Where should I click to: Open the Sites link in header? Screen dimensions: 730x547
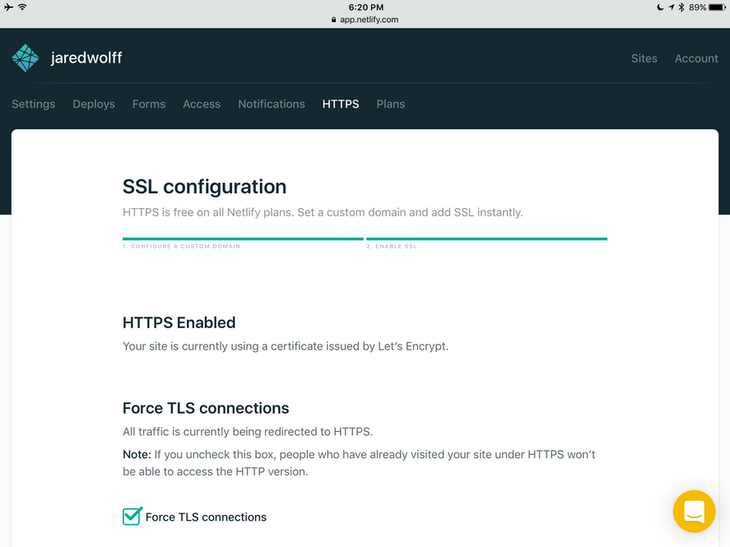click(x=644, y=58)
